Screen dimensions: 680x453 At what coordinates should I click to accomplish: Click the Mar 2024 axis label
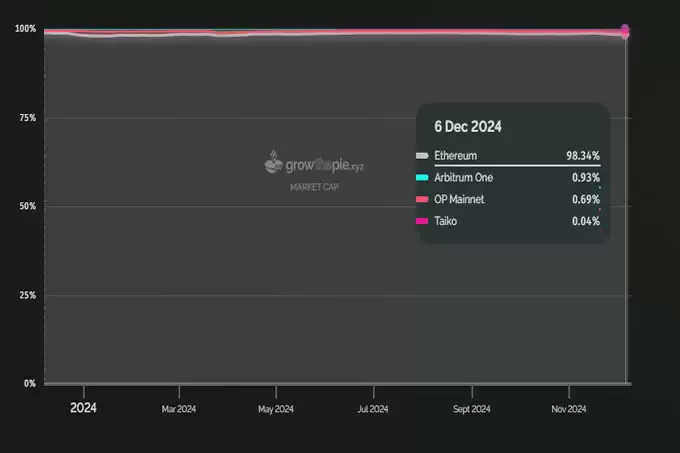click(179, 409)
